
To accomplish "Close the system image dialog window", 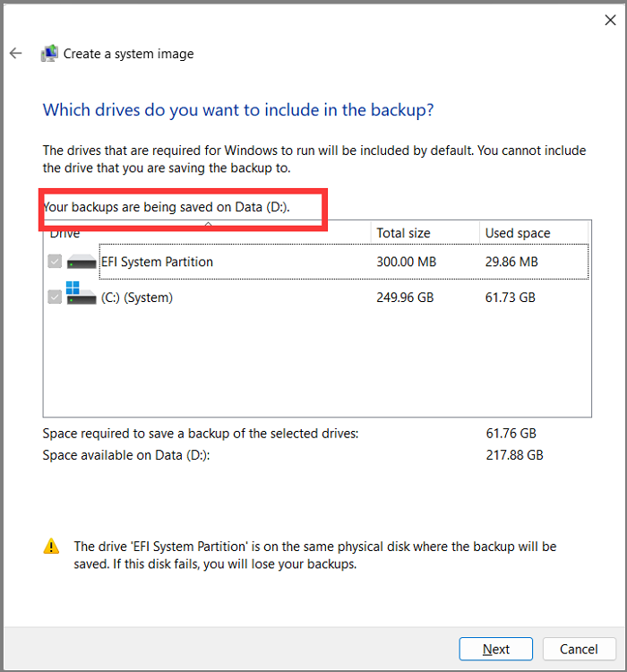I will pos(611,19).
